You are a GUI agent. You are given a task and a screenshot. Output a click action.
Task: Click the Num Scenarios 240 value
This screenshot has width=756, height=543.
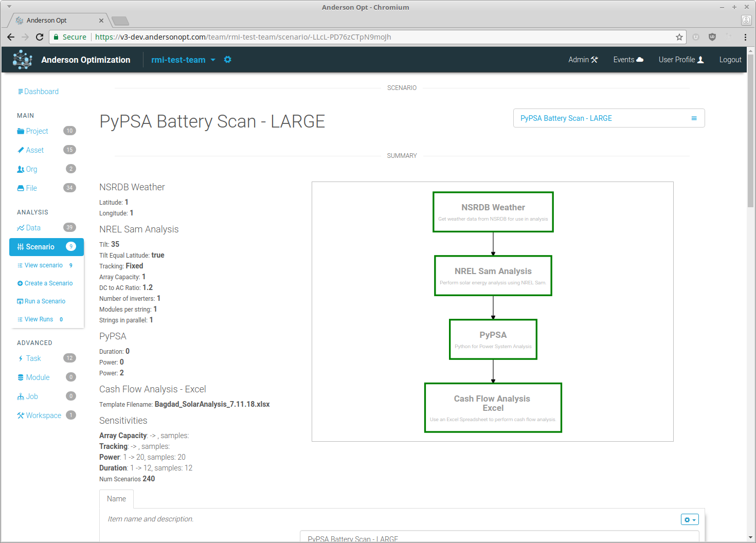tap(149, 479)
